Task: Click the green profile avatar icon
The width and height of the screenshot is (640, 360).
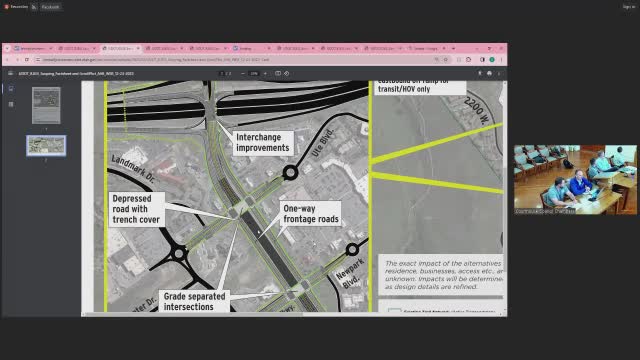Action: coord(492,60)
